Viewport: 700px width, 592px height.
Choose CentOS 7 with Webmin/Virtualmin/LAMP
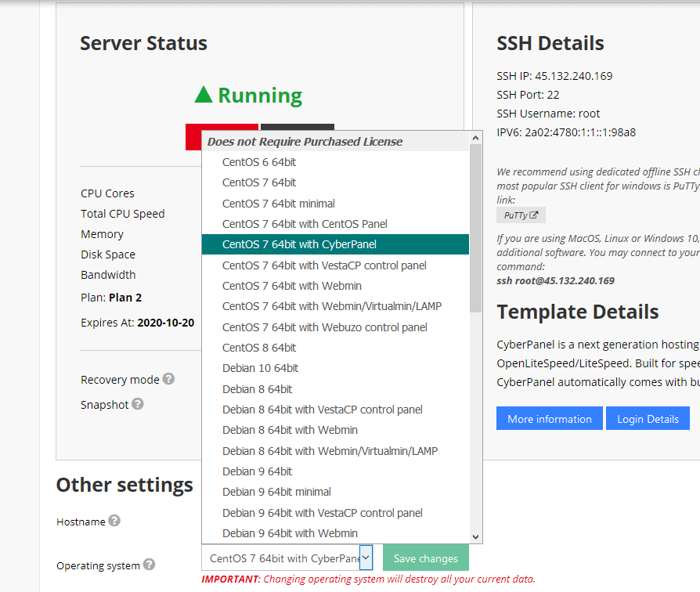pyautogui.click(x=335, y=306)
